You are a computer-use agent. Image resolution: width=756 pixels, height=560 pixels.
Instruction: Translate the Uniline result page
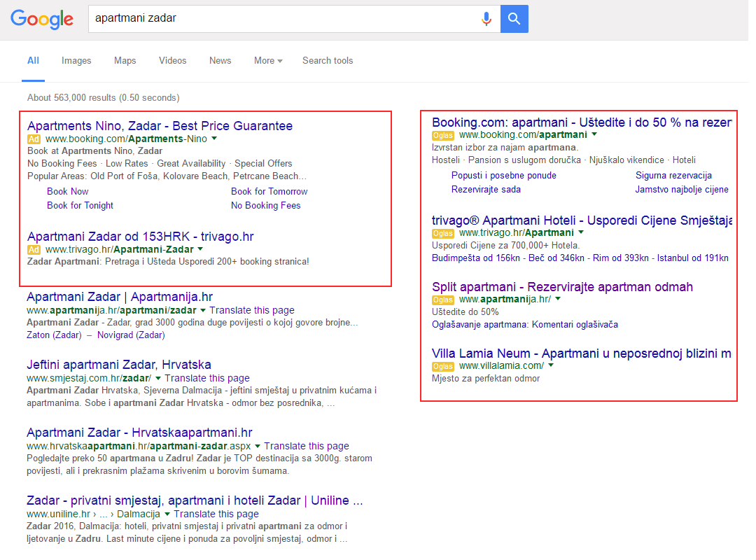coord(216,514)
